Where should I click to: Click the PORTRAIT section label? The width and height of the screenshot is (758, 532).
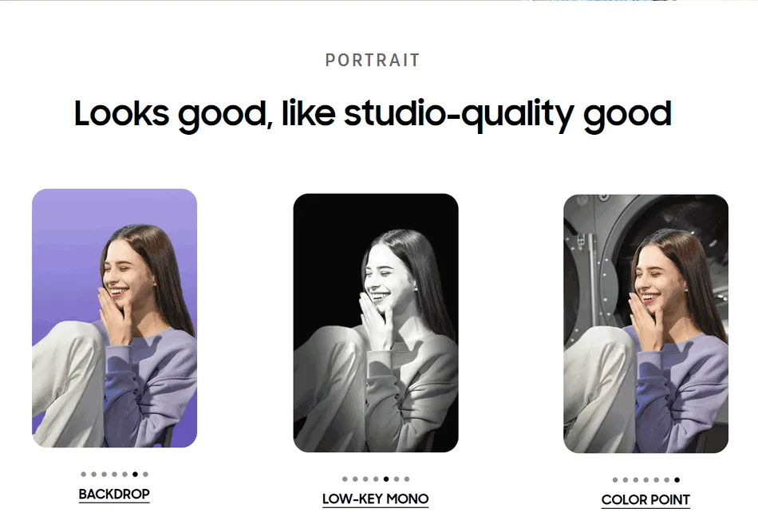pos(373,61)
